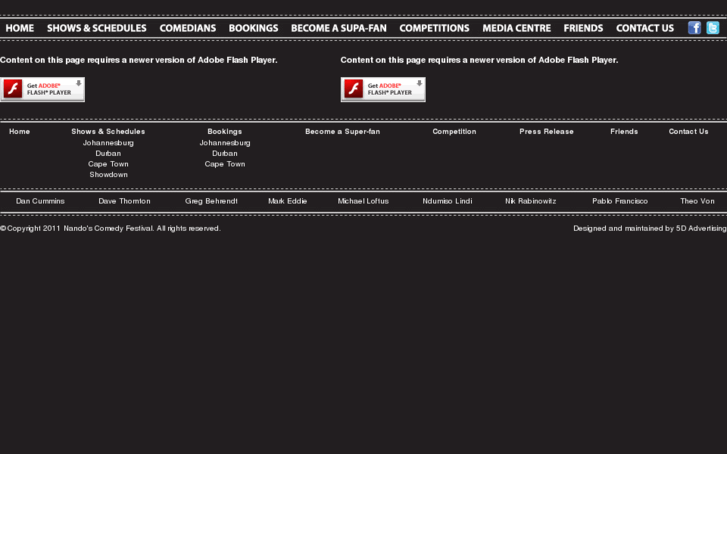727x545 pixels.
Task: Open CONTACT US in the top navigation
Action: [645, 28]
